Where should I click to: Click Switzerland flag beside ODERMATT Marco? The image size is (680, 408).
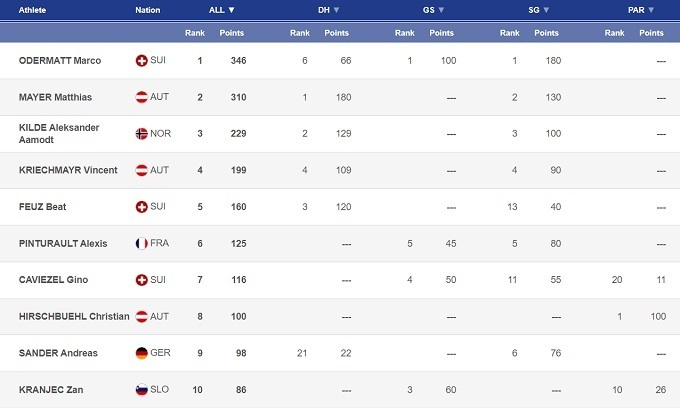(x=142, y=61)
